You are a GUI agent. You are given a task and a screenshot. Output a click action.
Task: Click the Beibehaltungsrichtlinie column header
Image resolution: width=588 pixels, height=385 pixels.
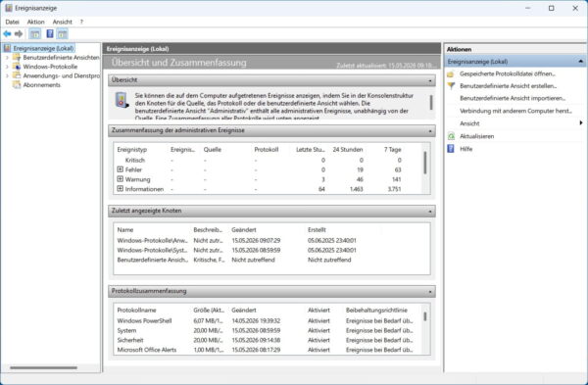point(376,310)
